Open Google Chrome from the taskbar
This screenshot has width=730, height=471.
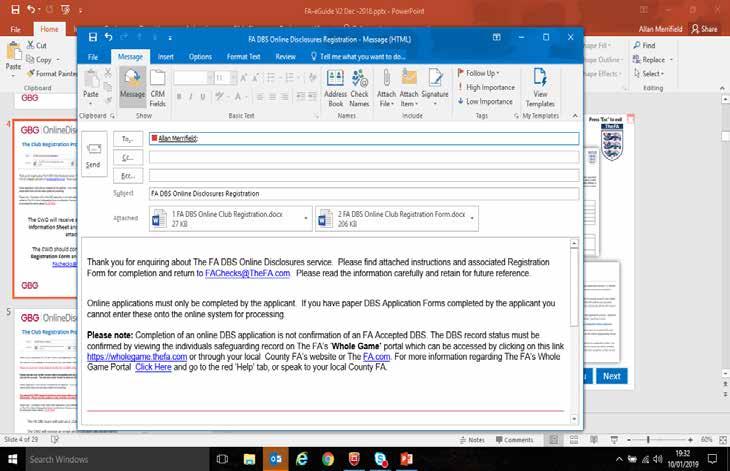pyautogui.click(x=328, y=459)
